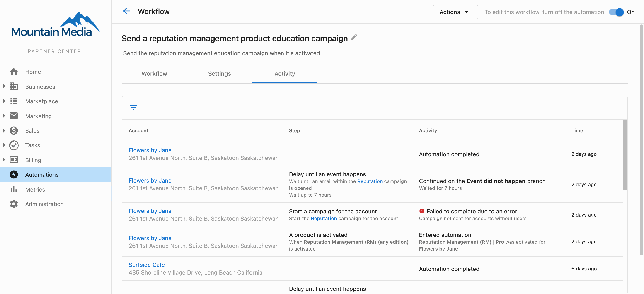Click 'Entered automation' activity text
This screenshot has height=294, width=644.
[x=445, y=235]
